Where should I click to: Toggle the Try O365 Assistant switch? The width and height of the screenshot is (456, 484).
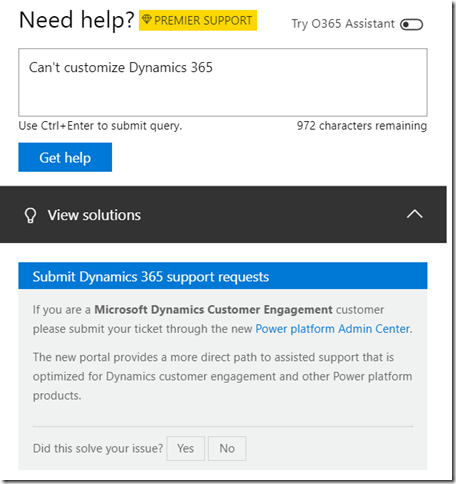pyautogui.click(x=411, y=24)
